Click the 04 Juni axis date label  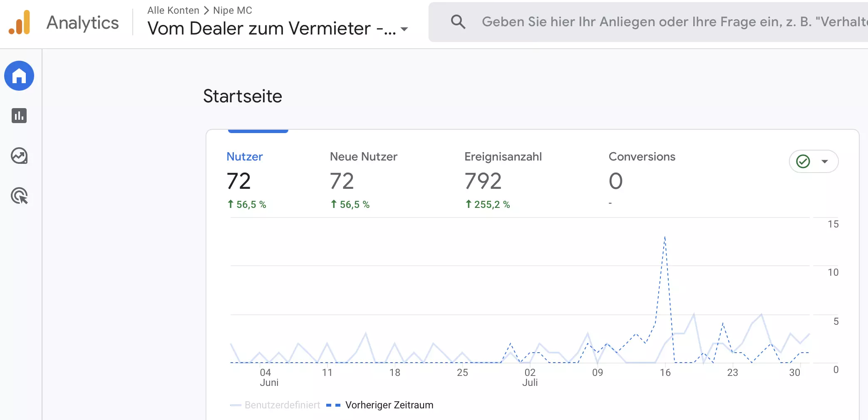coord(269,377)
